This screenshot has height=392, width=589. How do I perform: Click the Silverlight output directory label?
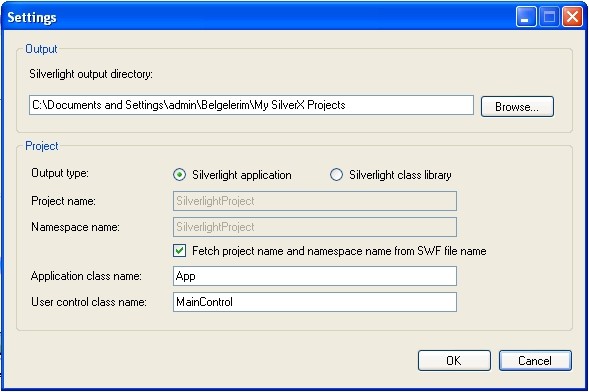click(x=91, y=74)
